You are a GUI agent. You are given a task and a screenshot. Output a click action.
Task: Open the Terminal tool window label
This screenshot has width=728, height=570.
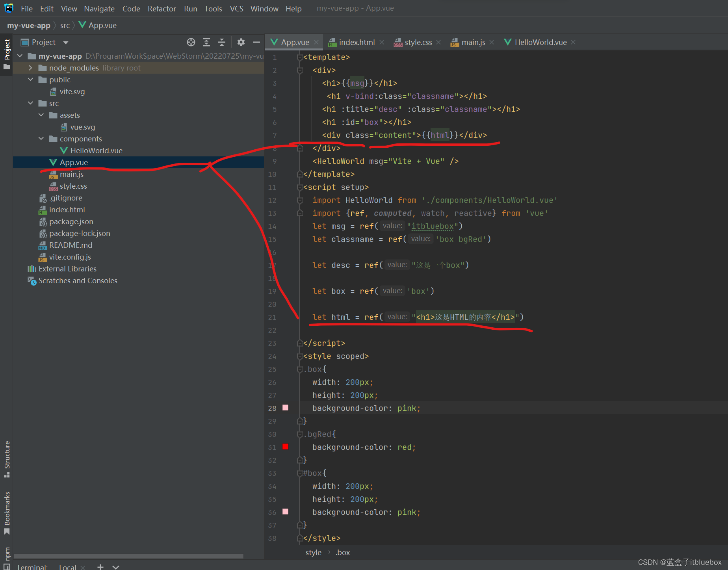32,567
